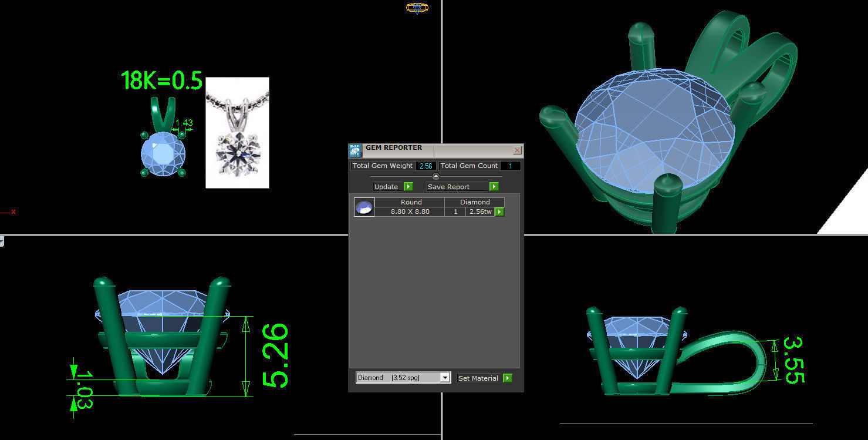The height and width of the screenshot is (440, 868).
Task: Click the '1.03' dimension label
Action: [85, 389]
